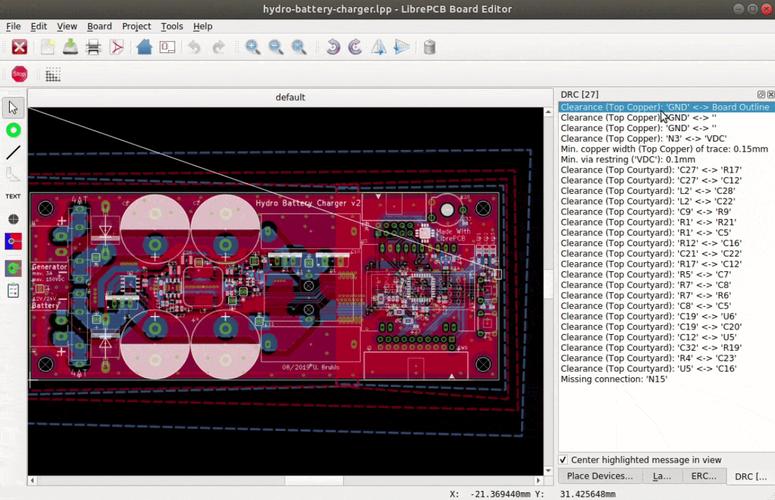775x500 pixels.
Task: Export to PDF with the red PDF icon
Action: [x=117, y=47]
